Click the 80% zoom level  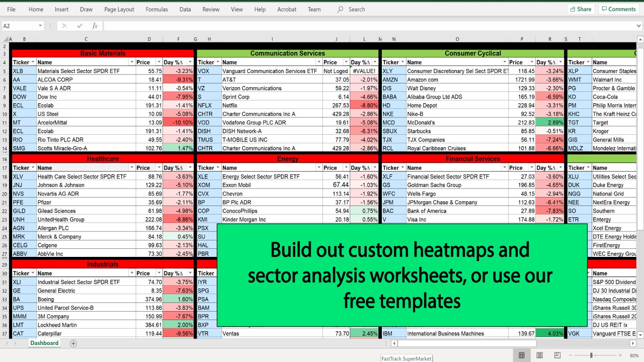point(634,355)
